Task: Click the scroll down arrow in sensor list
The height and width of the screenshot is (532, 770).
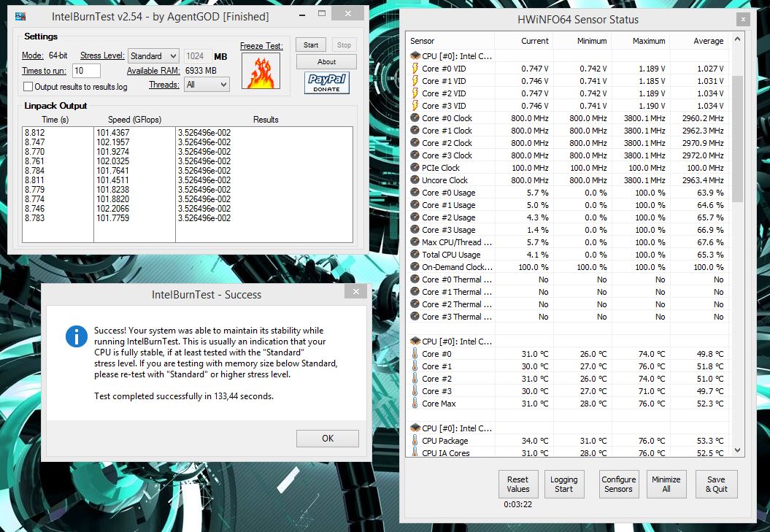Action: pyautogui.click(x=737, y=450)
